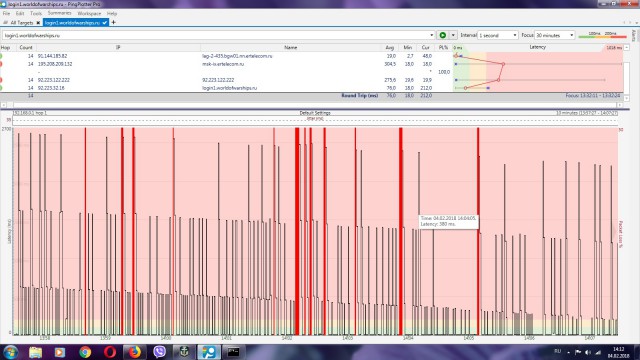640x360 pixels.
Task: Click the red status dot for 92.223.122.222
Action: pyautogui.click(x=1, y=80)
